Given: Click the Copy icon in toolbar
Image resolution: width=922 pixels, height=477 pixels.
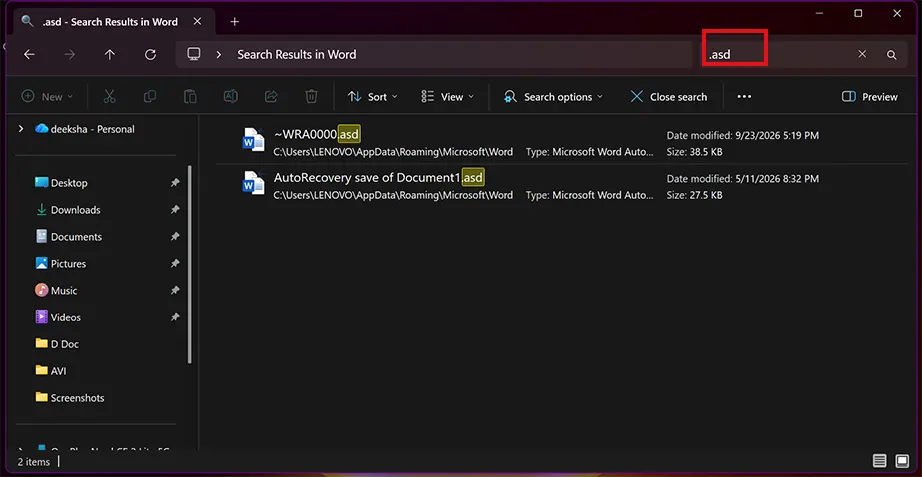Looking at the screenshot, I should 150,96.
